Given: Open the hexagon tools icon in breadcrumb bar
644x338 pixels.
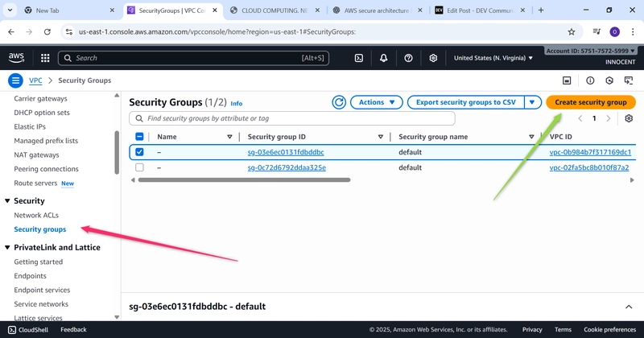Looking at the screenshot, I should tap(609, 80).
